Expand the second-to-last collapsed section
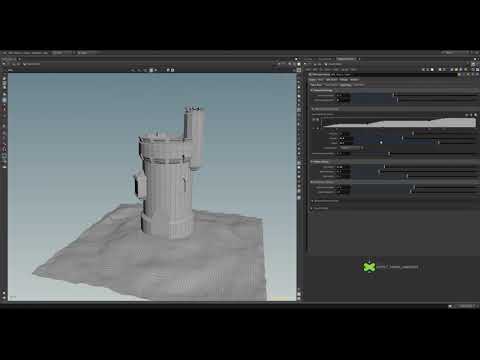This screenshot has width=480, height=360. coord(325,201)
